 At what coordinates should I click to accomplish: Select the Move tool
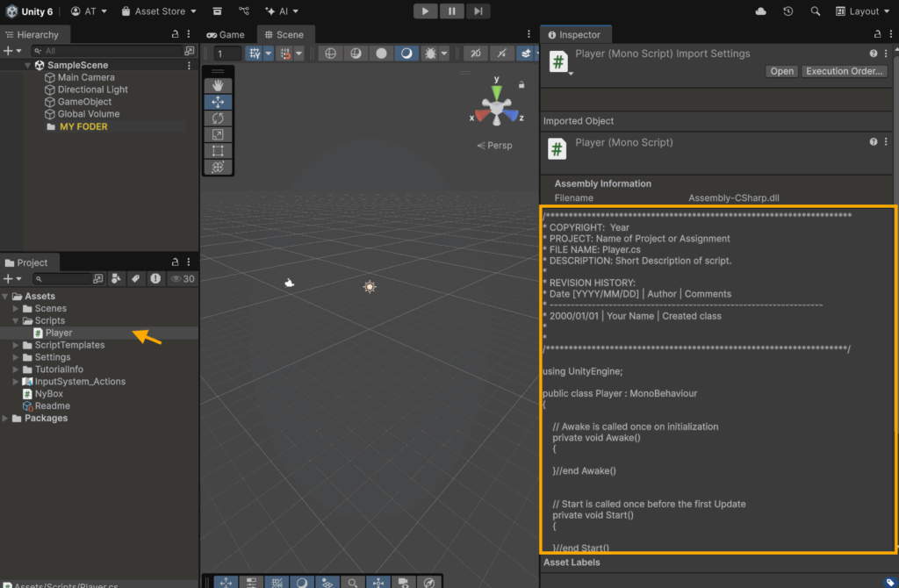coord(218,102)
